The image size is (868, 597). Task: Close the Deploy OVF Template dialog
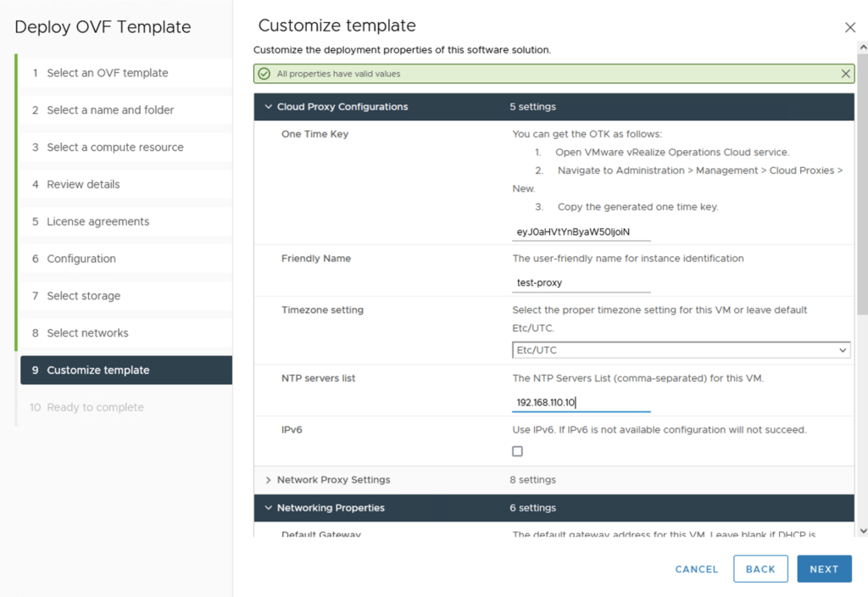click(850, 28)
